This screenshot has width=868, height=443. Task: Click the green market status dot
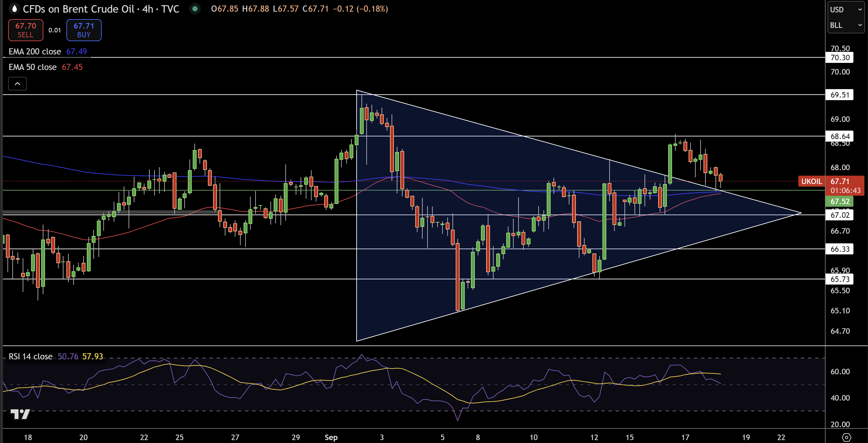pyautogui.click(x=195, y=9)
